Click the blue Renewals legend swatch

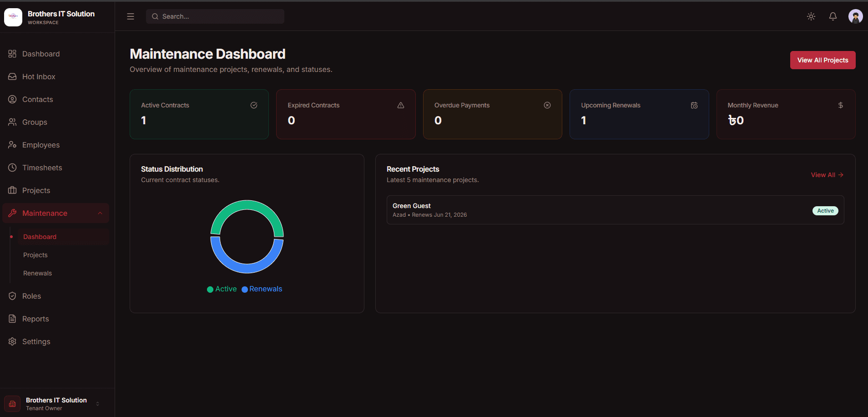[x=245, y=290]
